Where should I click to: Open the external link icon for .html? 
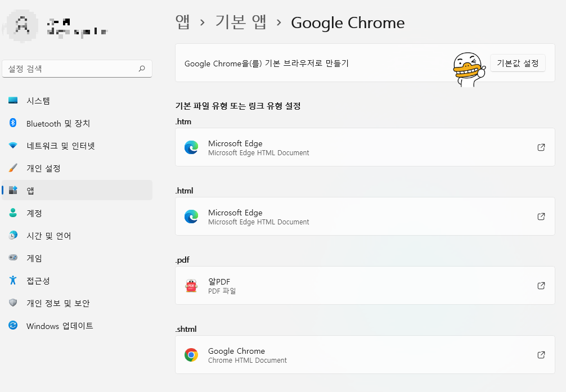coord(541,217)
